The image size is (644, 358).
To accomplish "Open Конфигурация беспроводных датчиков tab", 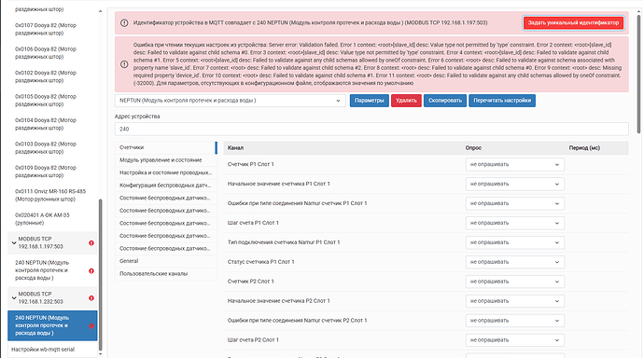I will coord(166,186).
